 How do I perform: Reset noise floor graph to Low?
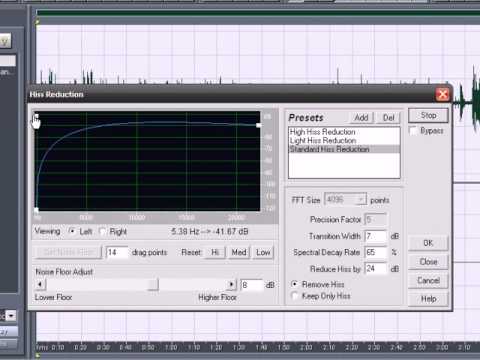tap(263, 252)
